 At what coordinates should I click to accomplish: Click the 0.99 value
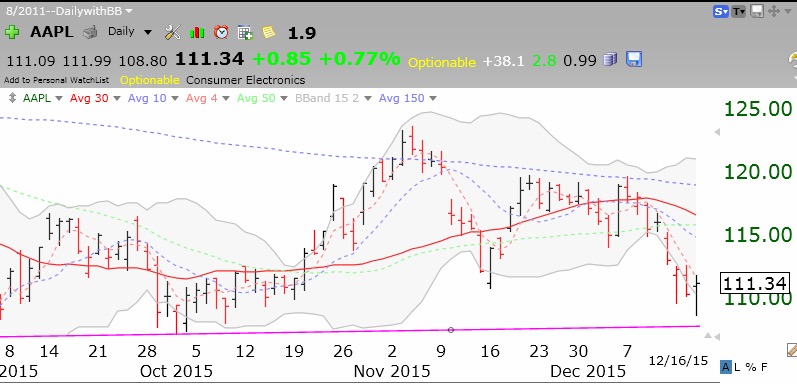pos(580,61)
